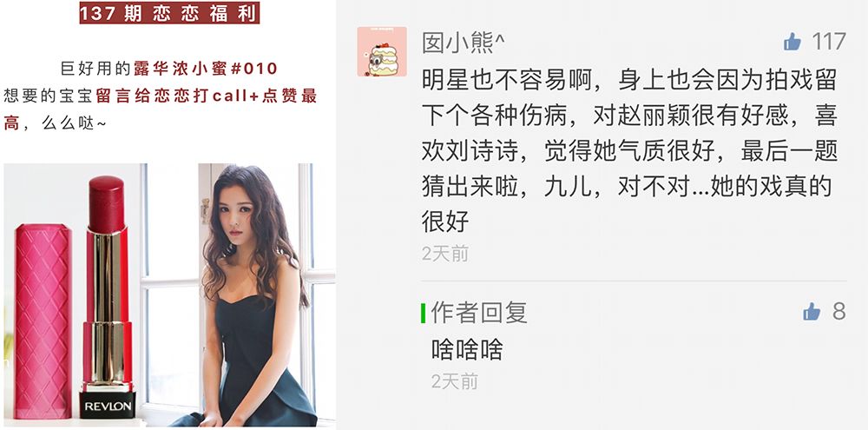Click the gold lipstick tube body

(x=107, y=310)
